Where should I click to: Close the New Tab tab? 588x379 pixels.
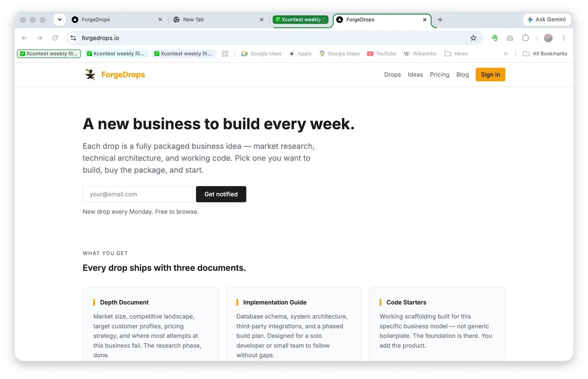pos(262,20)
